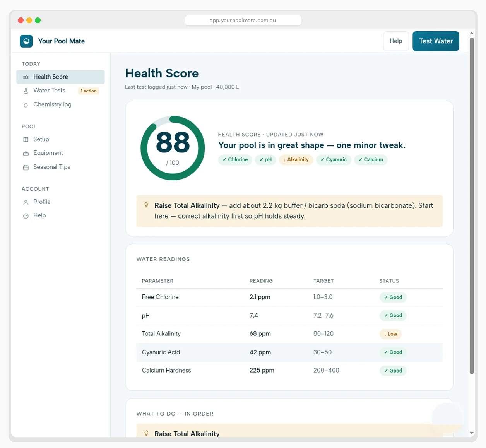Click the 68 ppm reading value

pos(260,333)
